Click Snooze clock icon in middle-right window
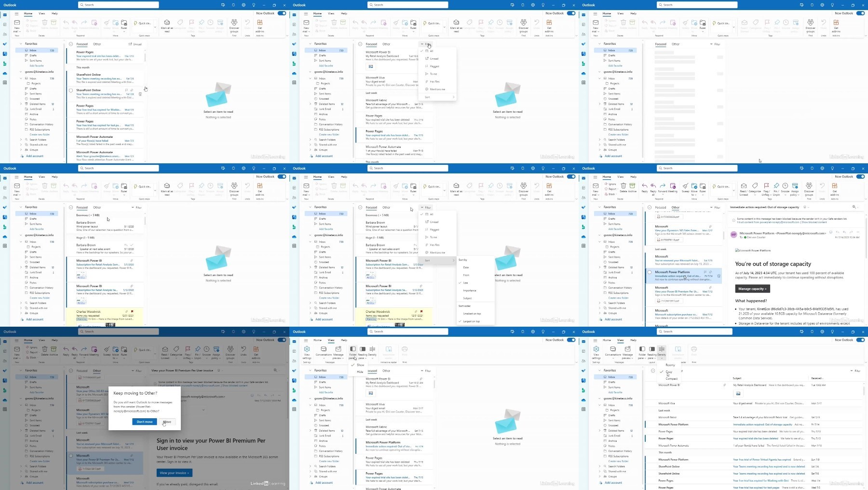Viewport: 868px width, 490px height. tap(785, 185)
